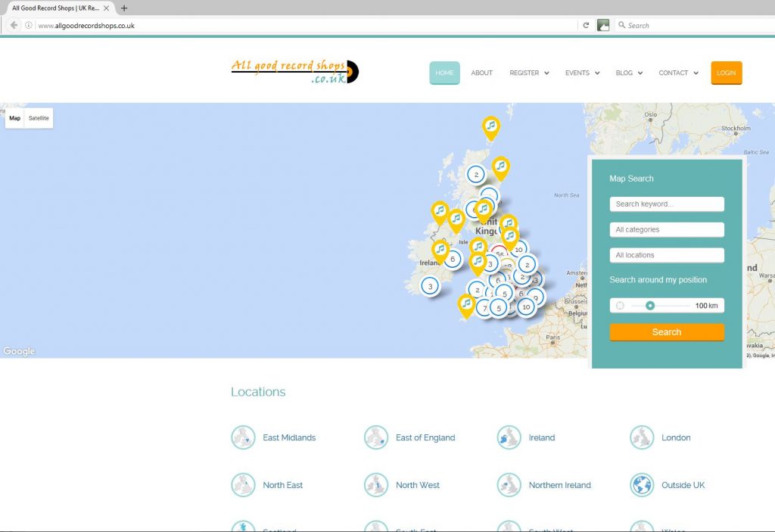Switch map to Satellite view
775x532 pixels.
tap(39, 118)
